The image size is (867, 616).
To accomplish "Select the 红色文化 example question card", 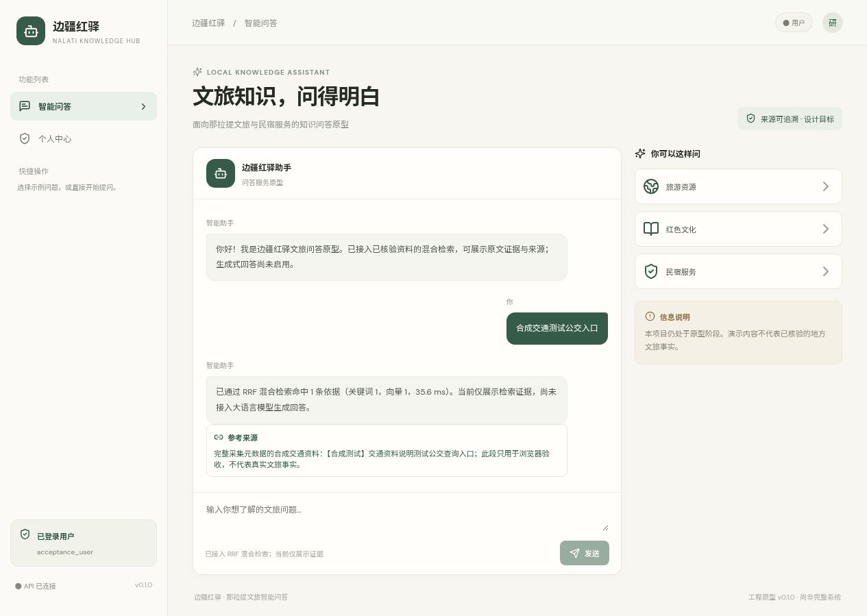I will click(738, 229).
